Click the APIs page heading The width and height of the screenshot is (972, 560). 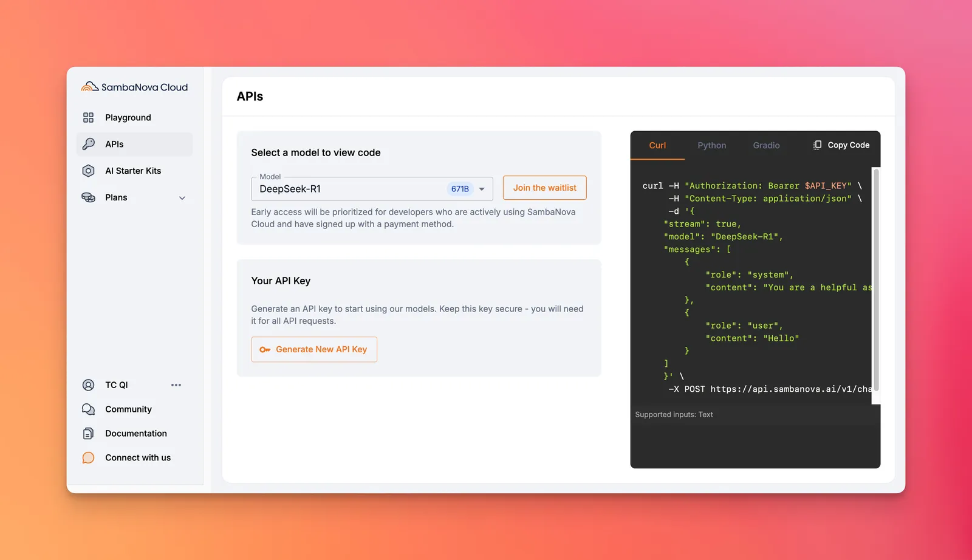pos(250,97)
